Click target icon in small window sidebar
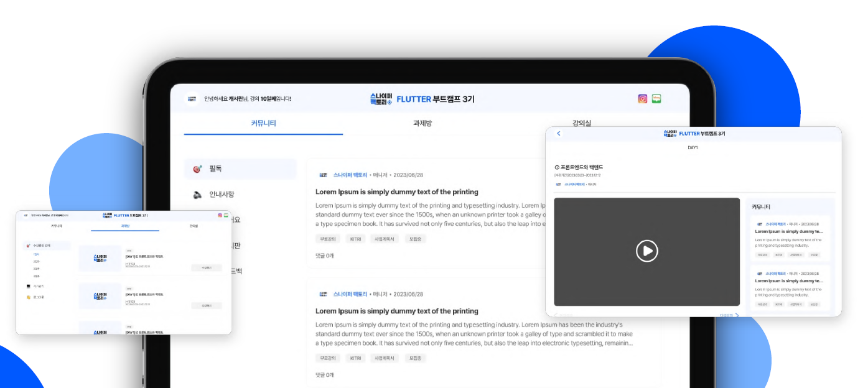 click(x=28, y=246)
